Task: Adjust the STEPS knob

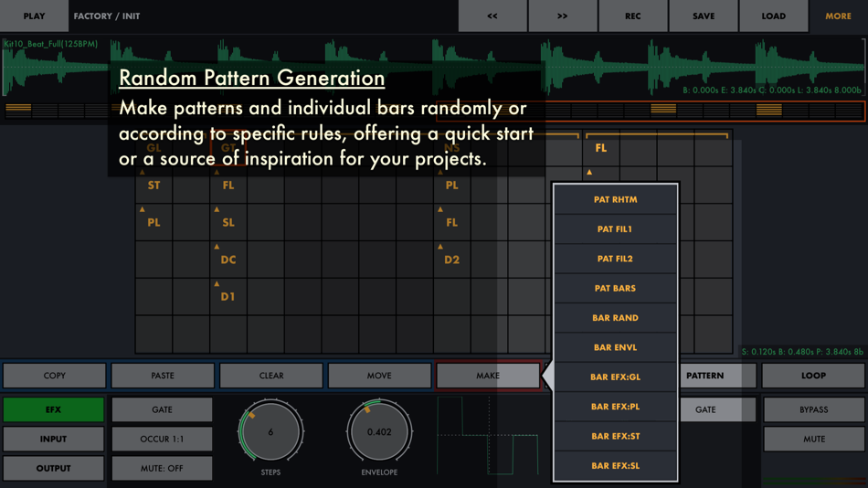Action: 270,431
